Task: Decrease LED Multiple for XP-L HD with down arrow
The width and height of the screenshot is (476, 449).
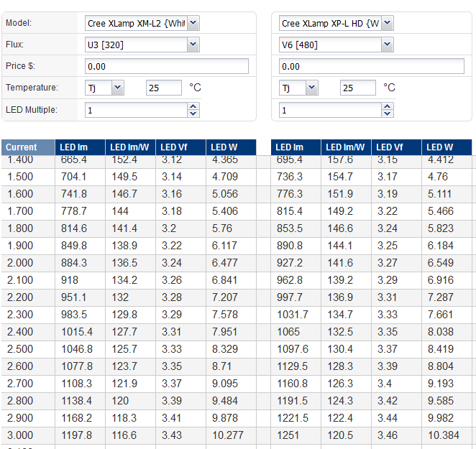Action: [x=388, y=114]
